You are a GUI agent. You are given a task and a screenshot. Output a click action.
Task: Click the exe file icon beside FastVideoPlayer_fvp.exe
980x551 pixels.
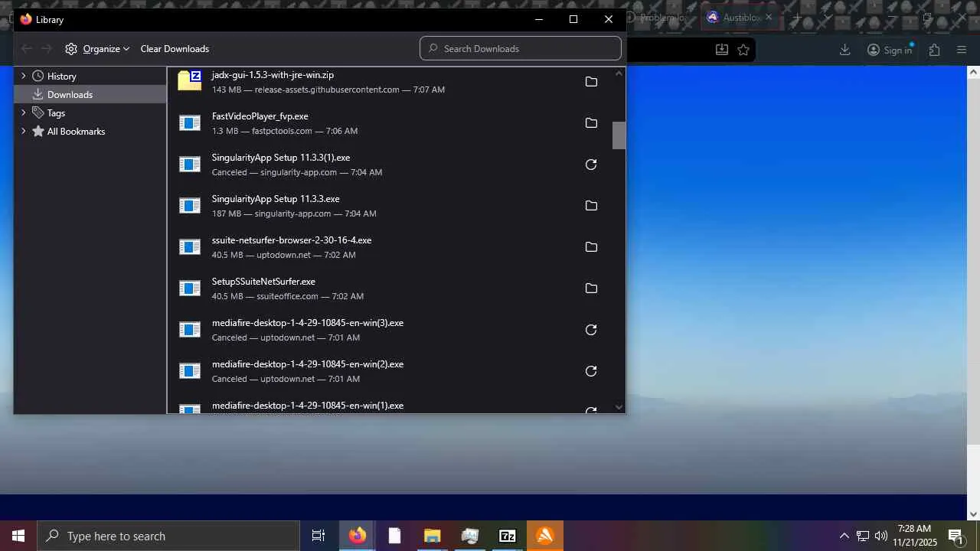click(x=190, y=123)
